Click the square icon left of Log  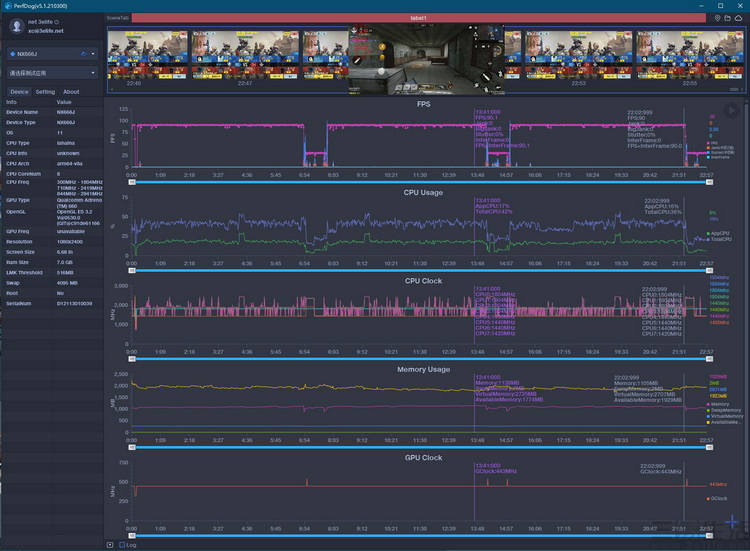point(110,545)
